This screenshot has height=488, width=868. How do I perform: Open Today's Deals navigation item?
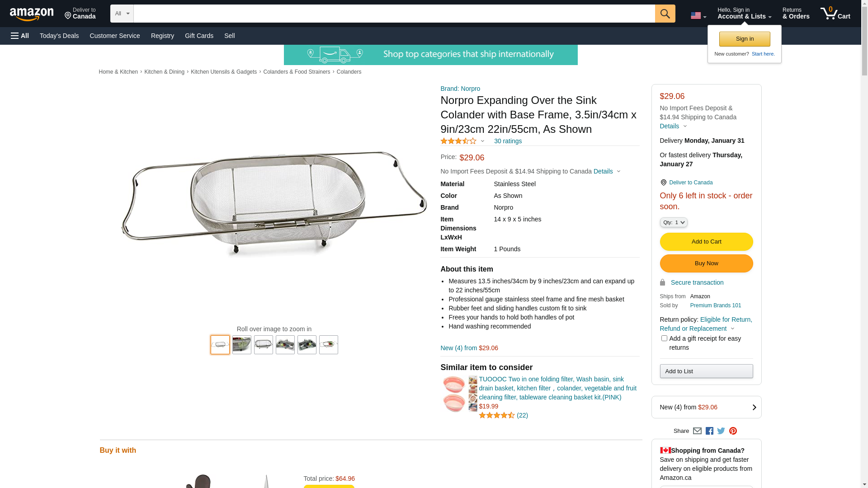click(59, 36)
